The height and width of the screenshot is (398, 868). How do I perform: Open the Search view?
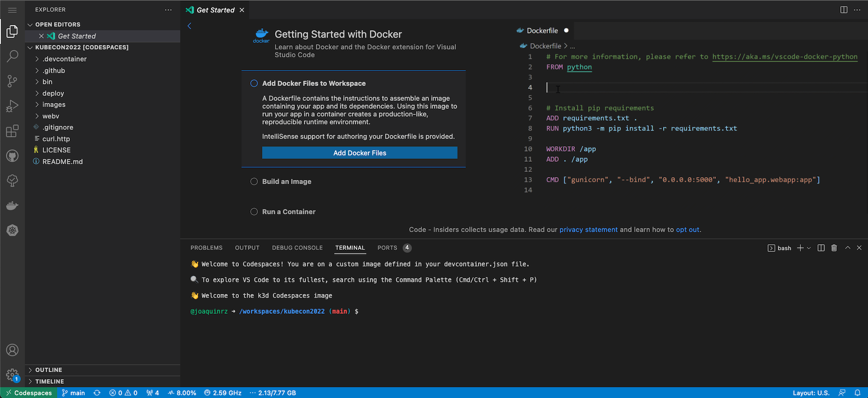13,56
